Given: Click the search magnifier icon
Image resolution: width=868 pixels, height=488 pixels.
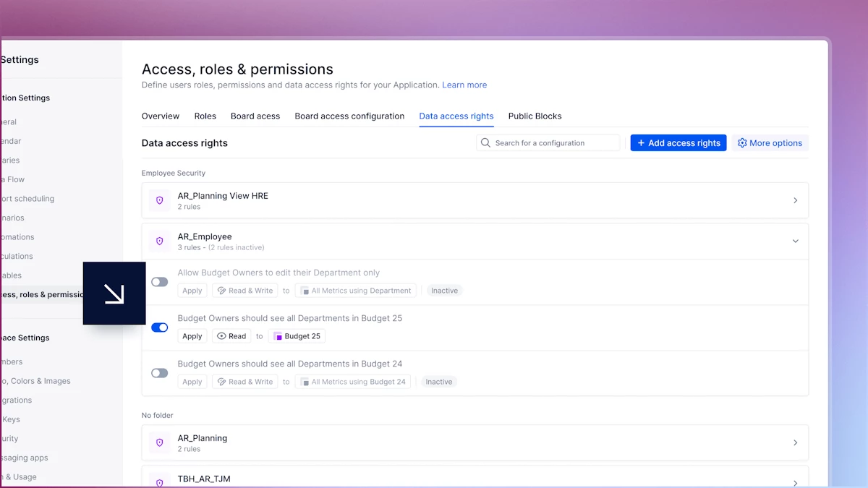Looking at the screenshot, I should pyautogui.click(x=486, y=143).
